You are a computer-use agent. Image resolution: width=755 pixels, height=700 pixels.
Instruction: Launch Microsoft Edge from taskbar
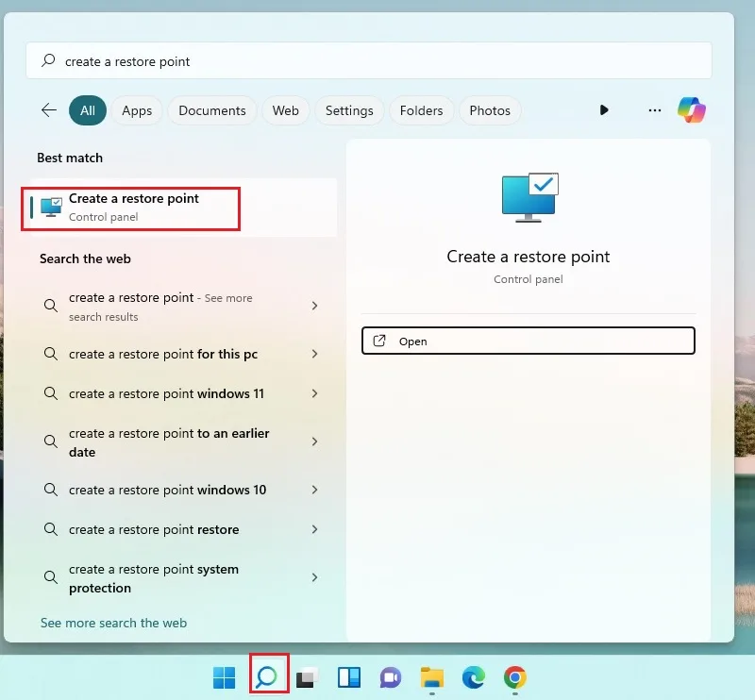tap(474, 677)
